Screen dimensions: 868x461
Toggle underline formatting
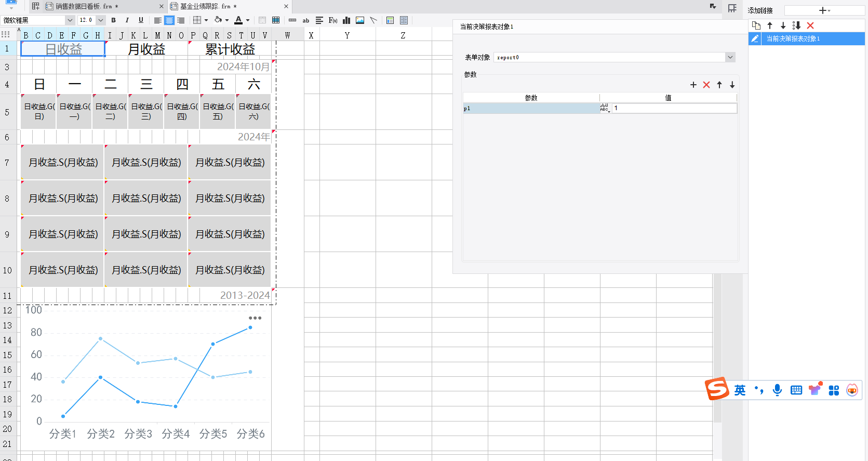[141, 20]
